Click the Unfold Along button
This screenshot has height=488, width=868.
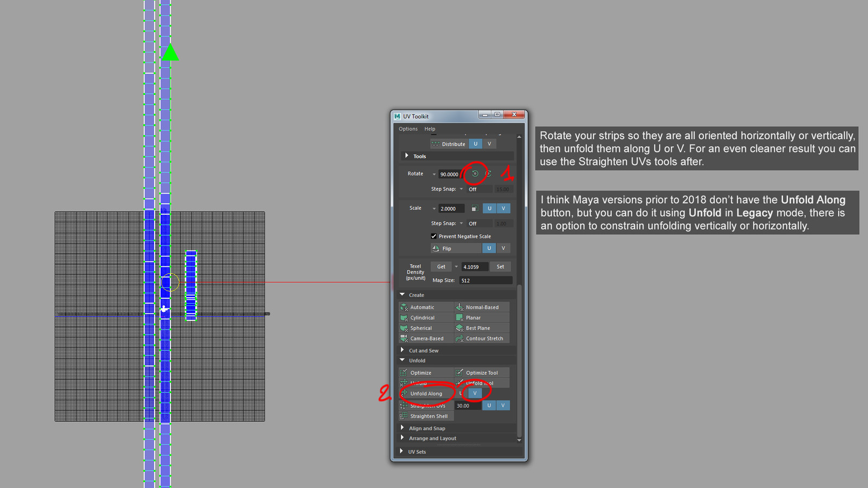pos(426,393)
